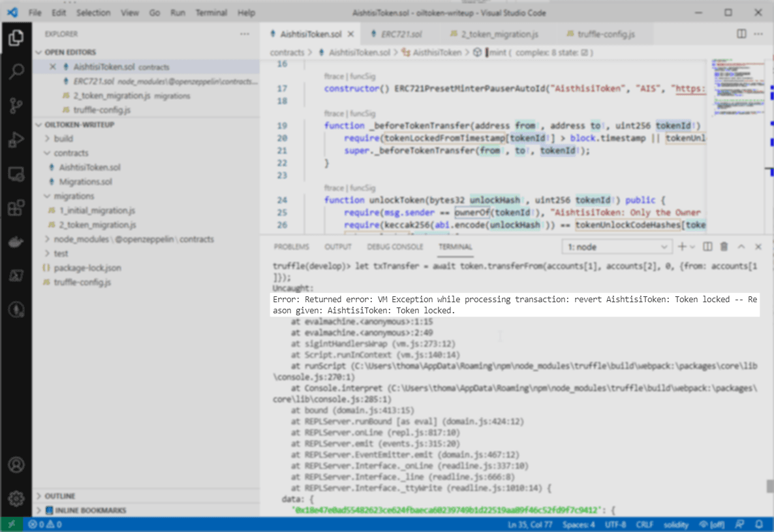This screenshot has height=532, width=774.
Task: Open the Search view in activity bar
Action: pos(16,72)
